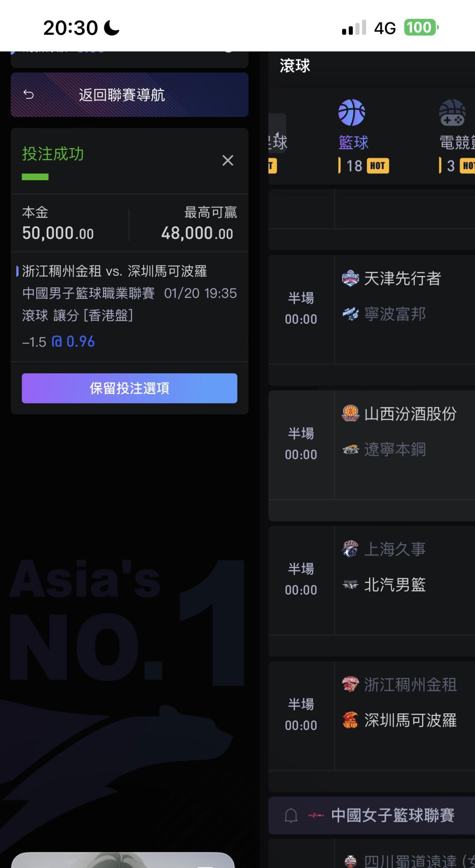The width and height of the screenshot is (475, 868).
Task: Tap the notification bell for women's league
Action: 291,815
